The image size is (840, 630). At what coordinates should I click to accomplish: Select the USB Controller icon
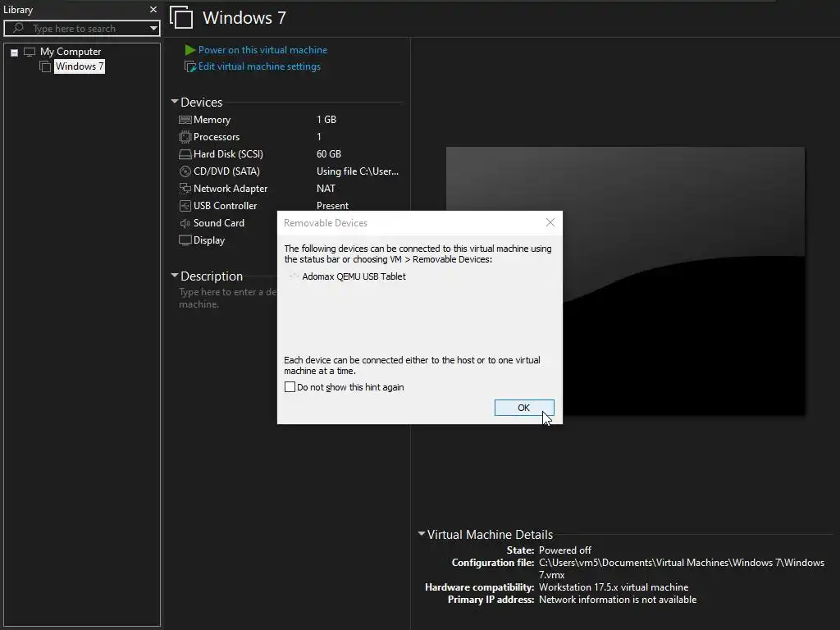tap(185, 206)
